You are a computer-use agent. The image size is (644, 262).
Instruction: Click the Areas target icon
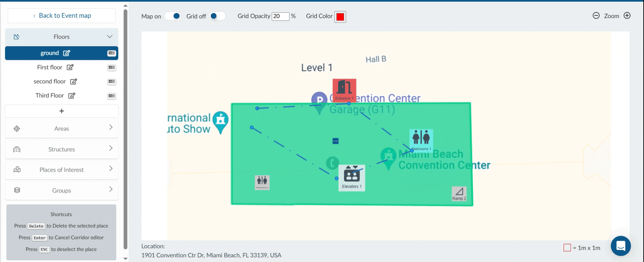point(17,128)
